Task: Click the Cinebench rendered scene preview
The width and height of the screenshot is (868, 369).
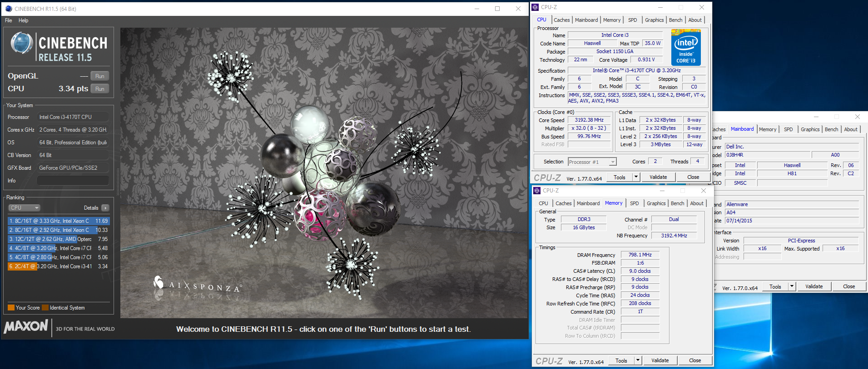Action: (324, 172)
